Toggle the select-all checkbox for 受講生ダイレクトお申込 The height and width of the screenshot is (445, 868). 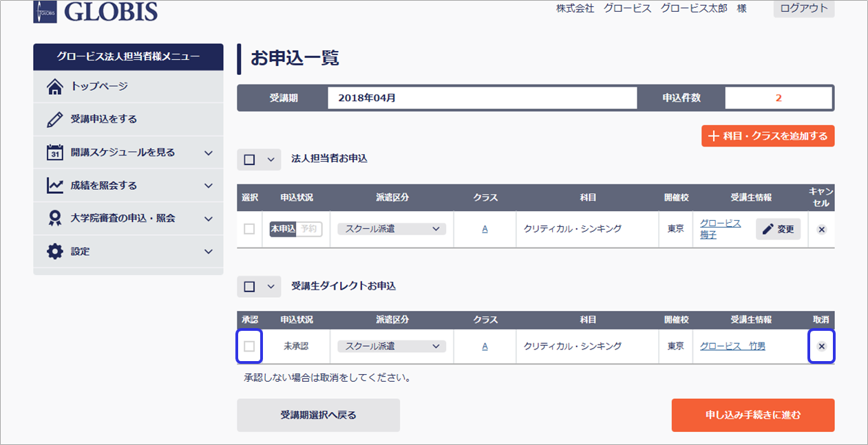pyautogui.click(x=249, y=287)
